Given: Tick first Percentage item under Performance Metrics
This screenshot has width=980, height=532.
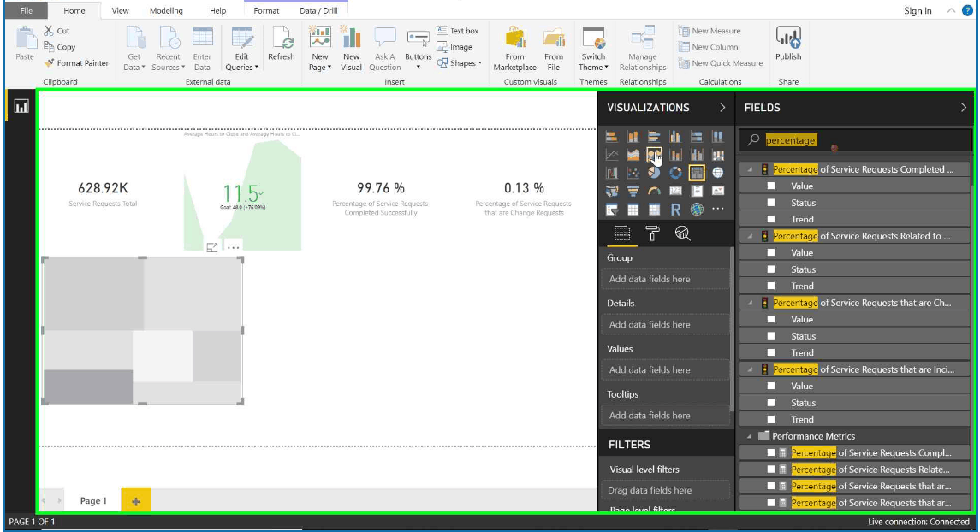Looking at the screenshot, I should (x=771, y=452).
